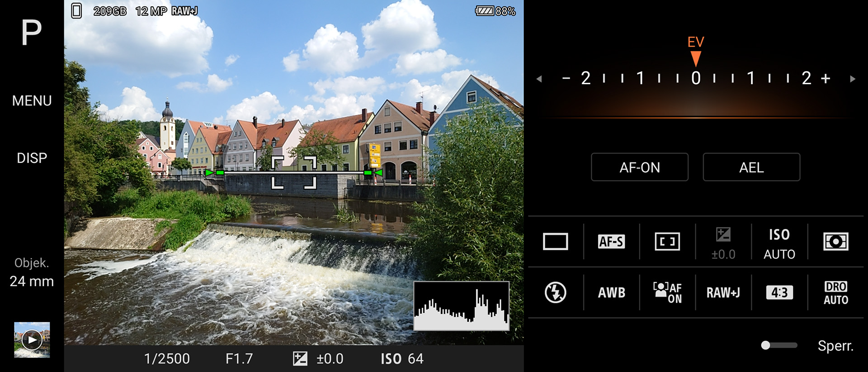Screen dimensions: 868x372
Task: Open the AWB white balance selector
Action: tap(611, 293)
